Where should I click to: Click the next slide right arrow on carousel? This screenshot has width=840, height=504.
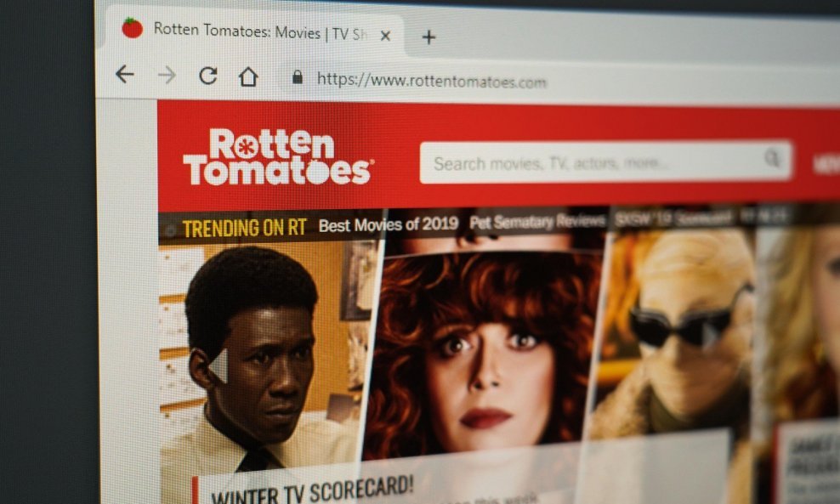coord(711,335)
